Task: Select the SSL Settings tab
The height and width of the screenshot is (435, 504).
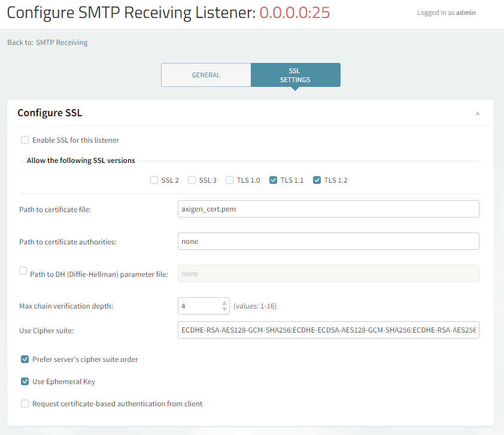Action: pyautogui.click(x=295, y=75)
